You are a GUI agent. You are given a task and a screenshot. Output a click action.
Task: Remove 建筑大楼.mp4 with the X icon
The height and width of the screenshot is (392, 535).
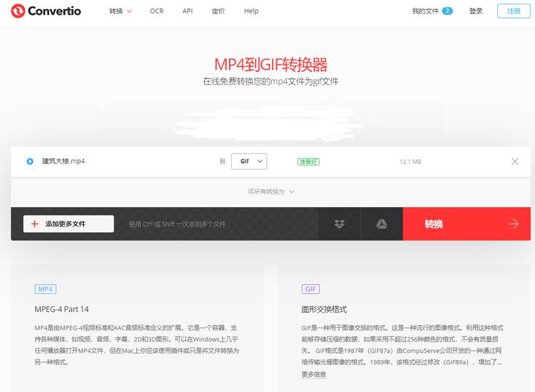point(515,161)
